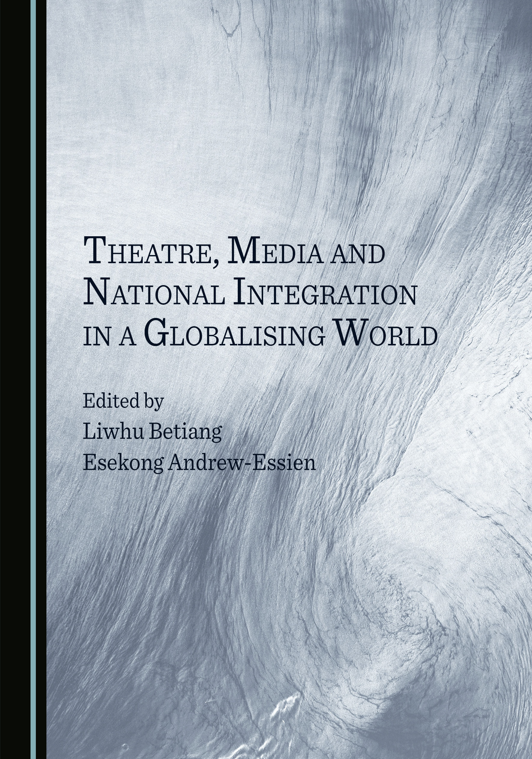Click the word "Integration" in the title

point(325,292)
